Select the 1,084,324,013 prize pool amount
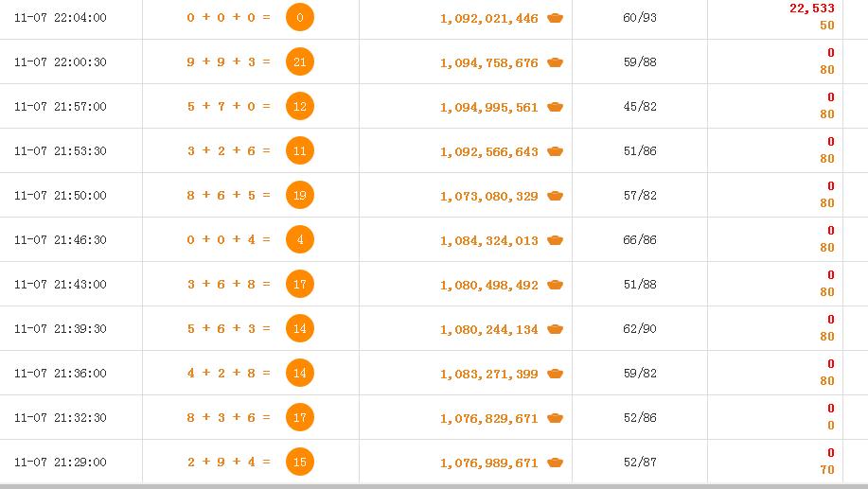The width and height of the screenshot is (868, 489). click(488, 240)
